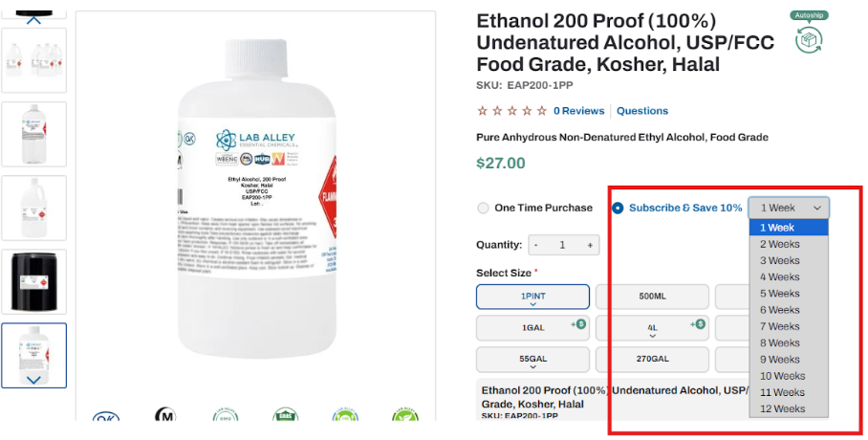Screen dimensions: 868x440
Task: Click the star rating icons
Action: (511, 111)
